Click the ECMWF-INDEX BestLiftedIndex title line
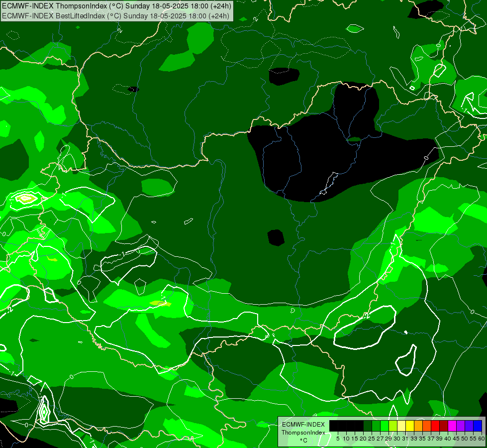This screenshot has width=487, height=448. pos(116,16)
